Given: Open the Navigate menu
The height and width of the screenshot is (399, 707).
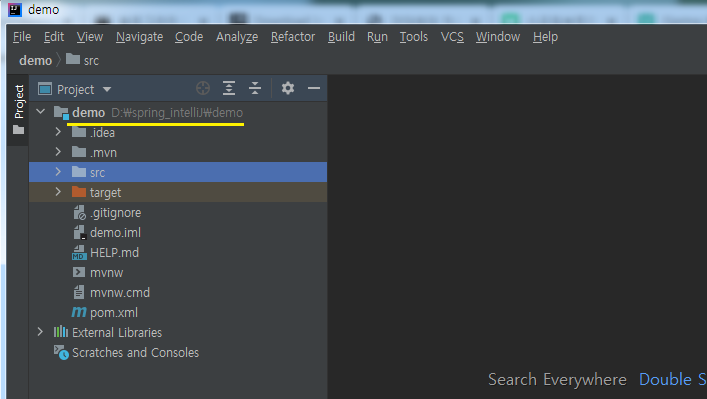Looking at the screenshot, I should click(139, 37).
